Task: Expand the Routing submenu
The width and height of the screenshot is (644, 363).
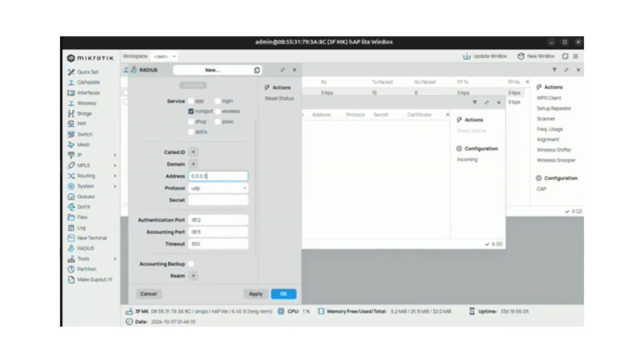Action: [x=115, y=176]
